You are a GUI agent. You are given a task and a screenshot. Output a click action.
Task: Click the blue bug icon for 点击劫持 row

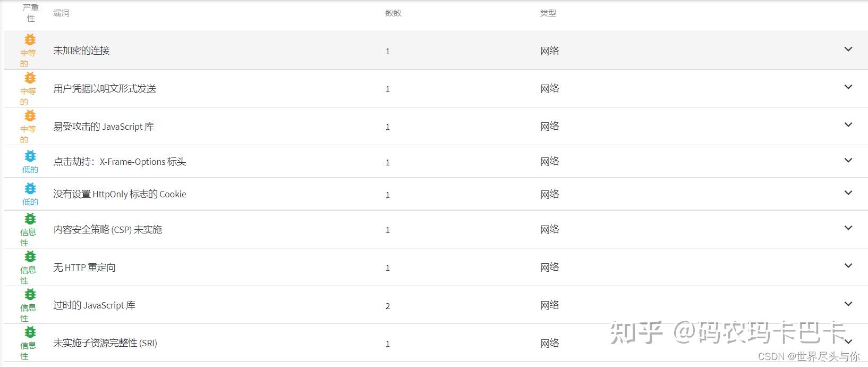(x=30, y=156)
